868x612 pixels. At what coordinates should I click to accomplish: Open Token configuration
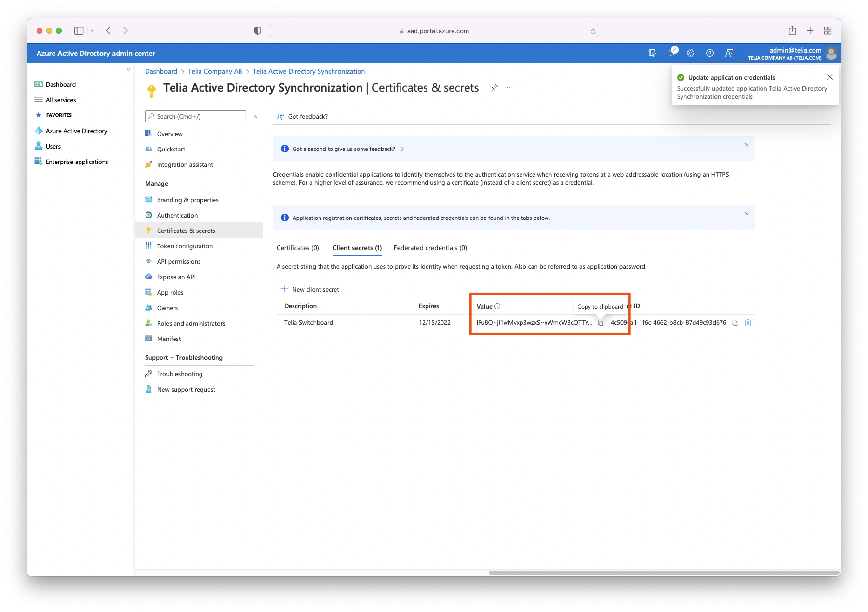point(185,246)
